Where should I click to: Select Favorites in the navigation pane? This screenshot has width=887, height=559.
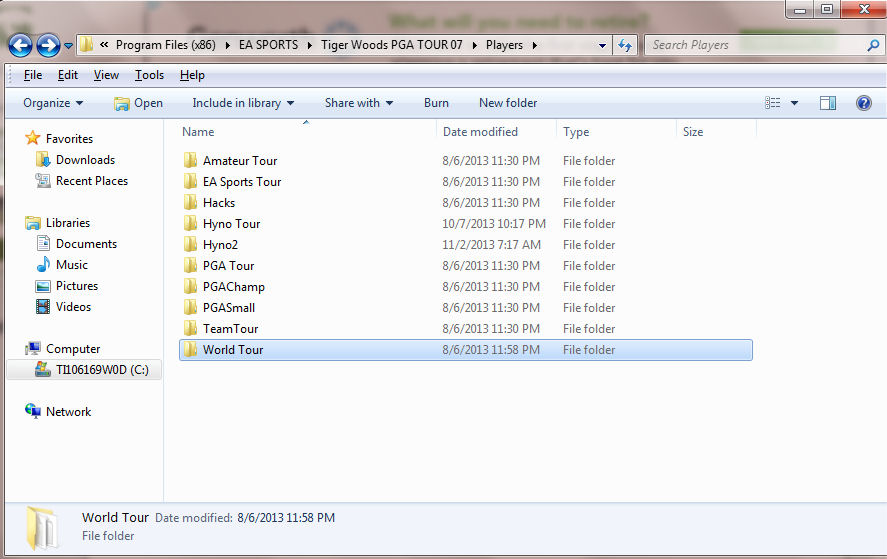coord(69,139)
